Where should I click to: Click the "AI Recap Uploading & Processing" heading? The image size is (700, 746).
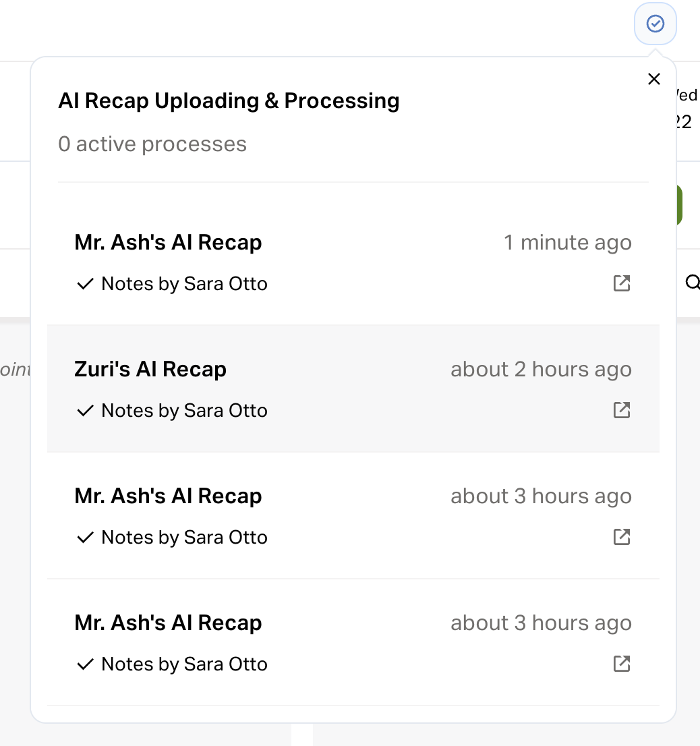click(x=229, y=101)
